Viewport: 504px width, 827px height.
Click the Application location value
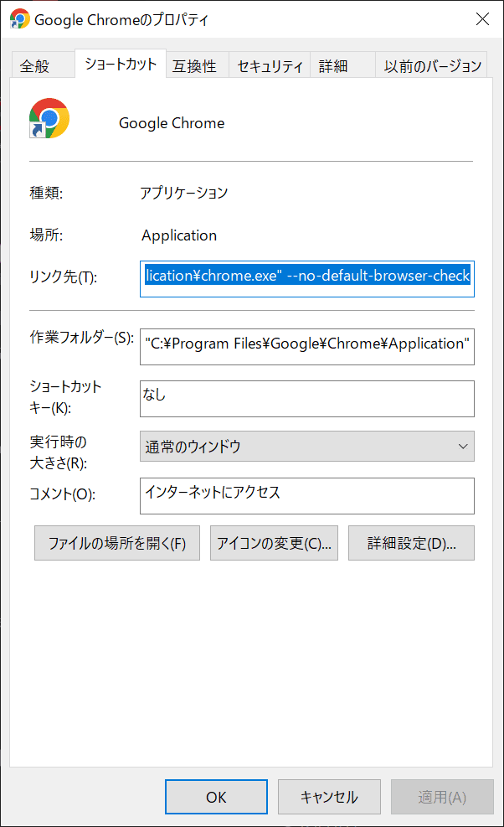179,235
